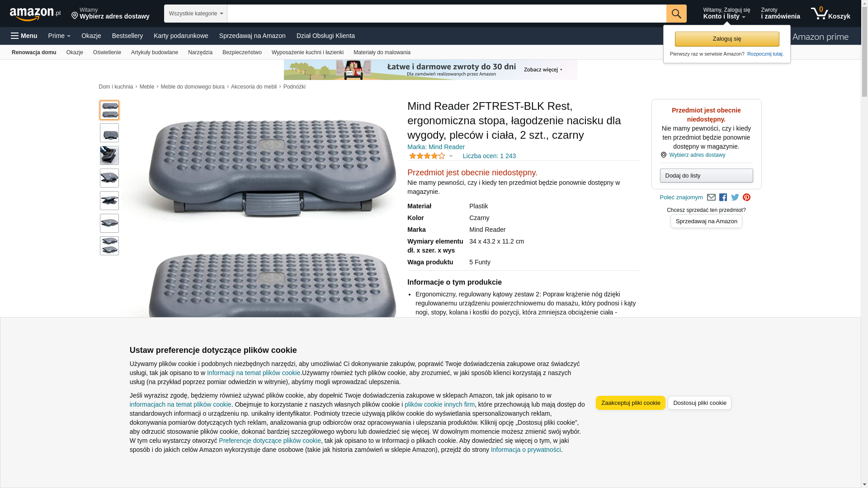Open the Meble breadcrumb link
This screenshot has height=488, width=868.
(x=146, y=87)
